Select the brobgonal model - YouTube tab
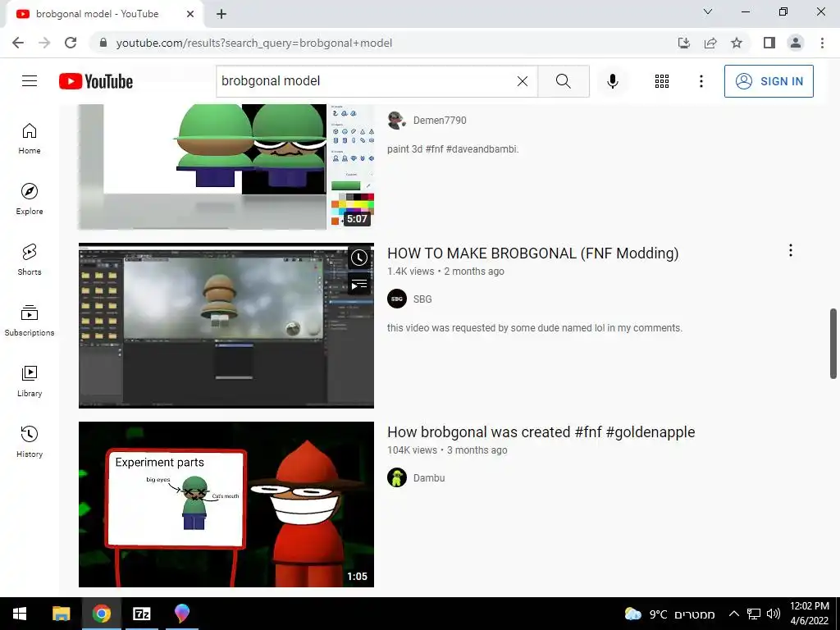840x630 pixels. click(x=105, y=15)
